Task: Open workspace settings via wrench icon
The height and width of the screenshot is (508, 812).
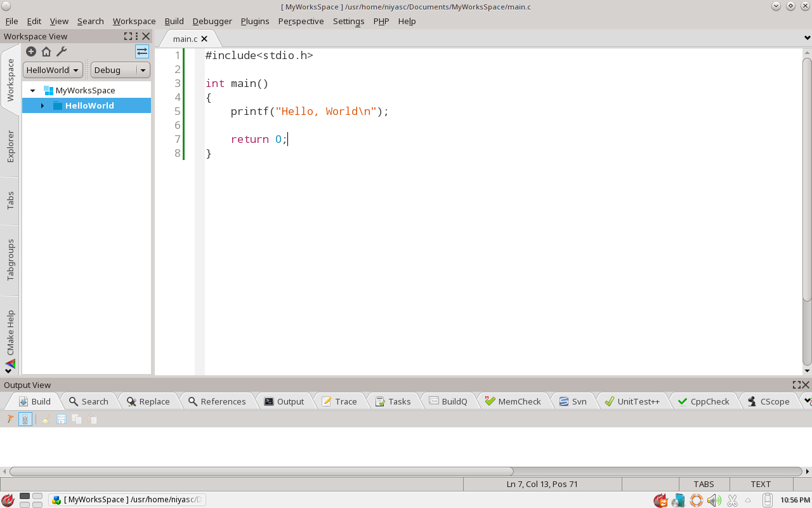Action: pos(61,51)
